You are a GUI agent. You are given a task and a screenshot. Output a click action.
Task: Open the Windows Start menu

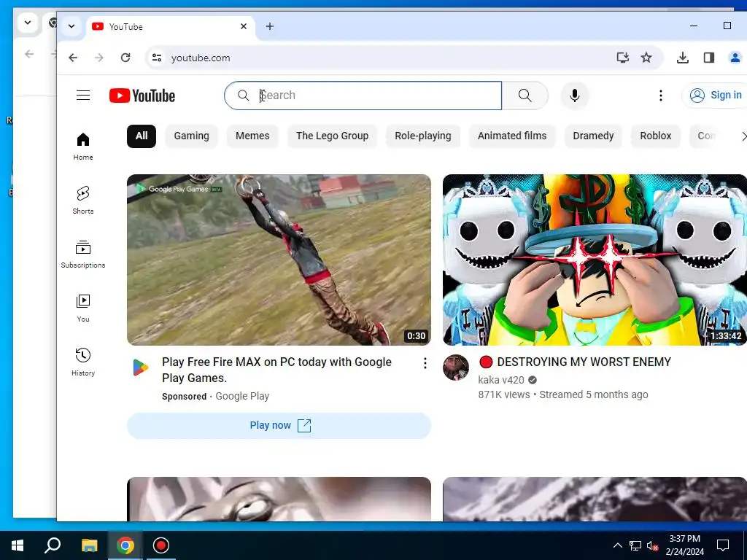18,545
